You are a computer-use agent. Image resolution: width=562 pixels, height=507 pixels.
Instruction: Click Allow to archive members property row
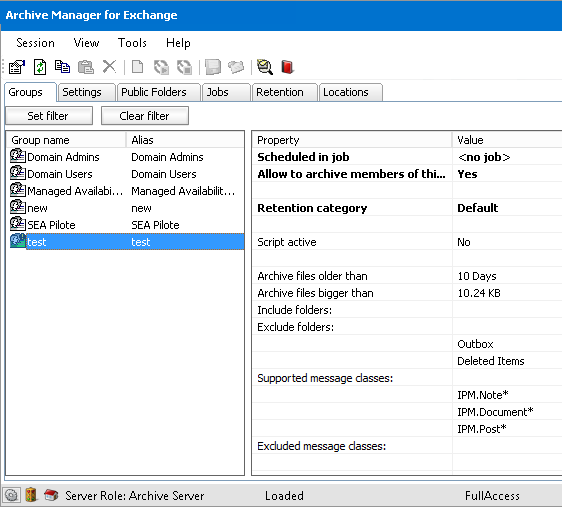click(351, 174)
